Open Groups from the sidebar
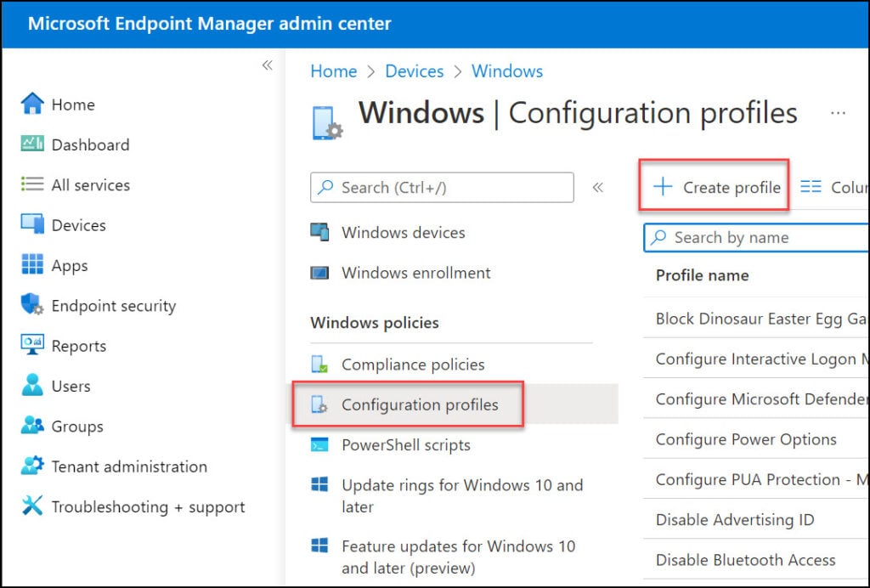870x588 pixels. pyautogui.click(x=77, y=427)
